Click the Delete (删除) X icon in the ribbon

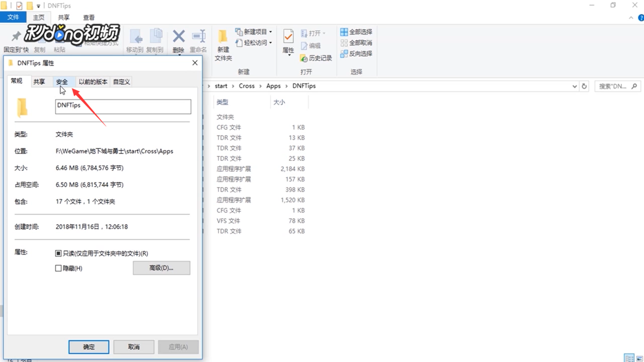(179, 36)
